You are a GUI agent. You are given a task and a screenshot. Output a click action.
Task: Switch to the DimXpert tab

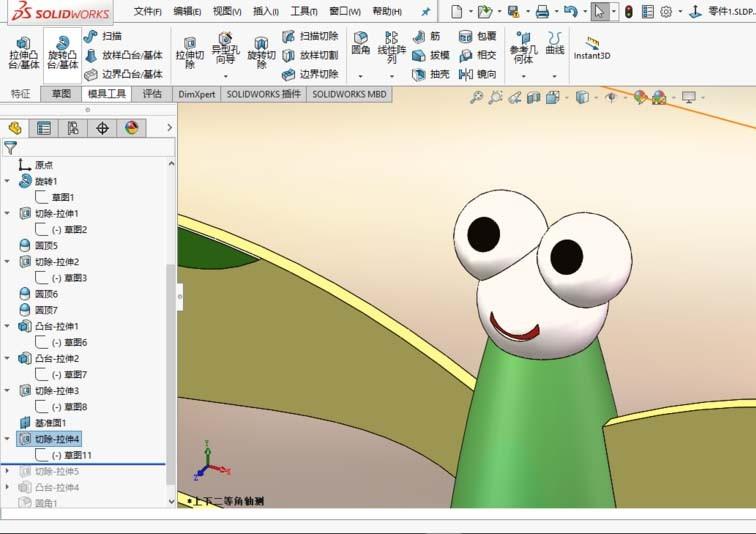197,94
